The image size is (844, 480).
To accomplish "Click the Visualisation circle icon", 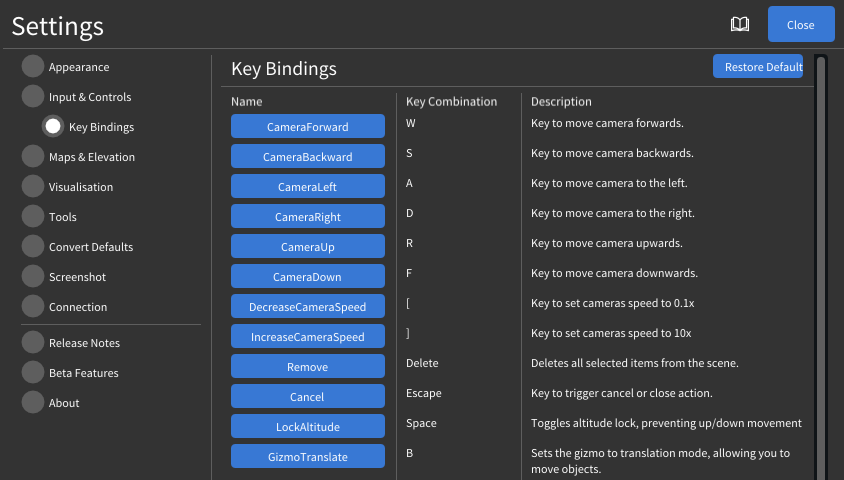I will point(33,187).
